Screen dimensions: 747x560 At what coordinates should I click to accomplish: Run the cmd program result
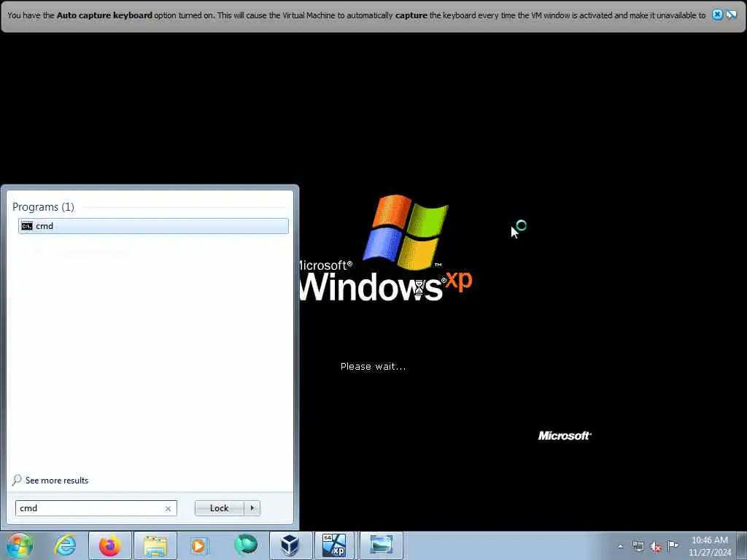[153, 226]
